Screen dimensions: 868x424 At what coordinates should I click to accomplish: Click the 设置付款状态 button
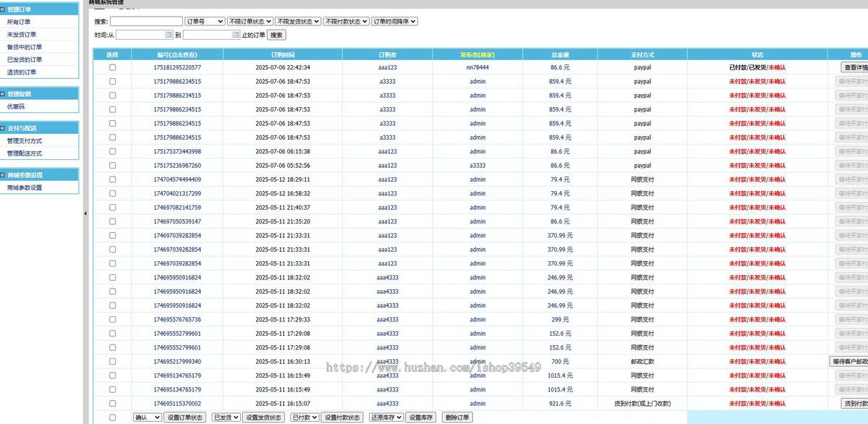pyautogui.click(x=342, y=417)
